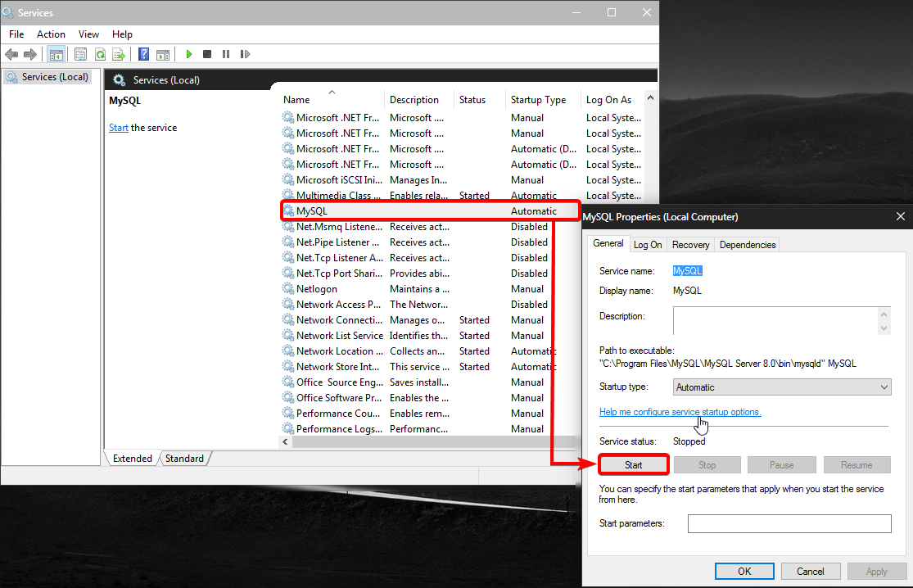Click the Back arrow in Services toolbar

11,54
